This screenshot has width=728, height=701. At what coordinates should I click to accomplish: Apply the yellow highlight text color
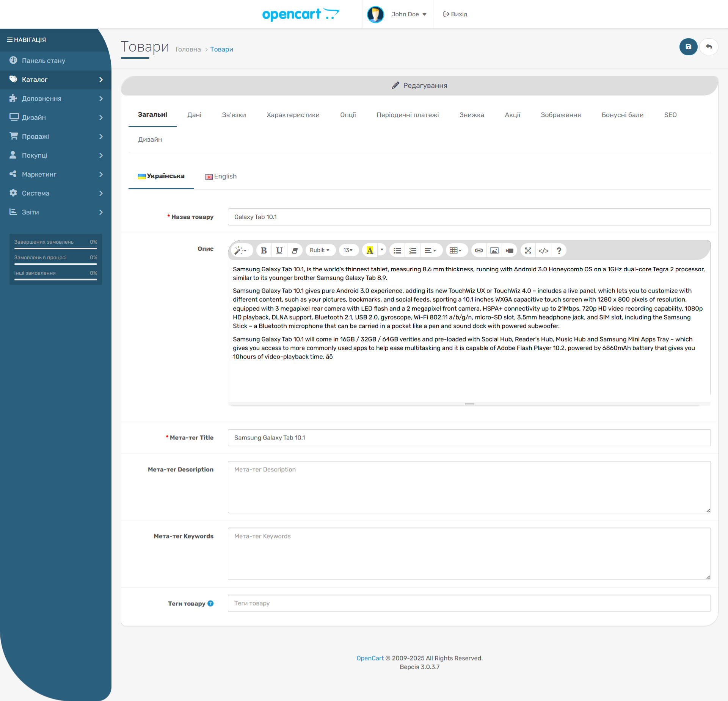370,250
